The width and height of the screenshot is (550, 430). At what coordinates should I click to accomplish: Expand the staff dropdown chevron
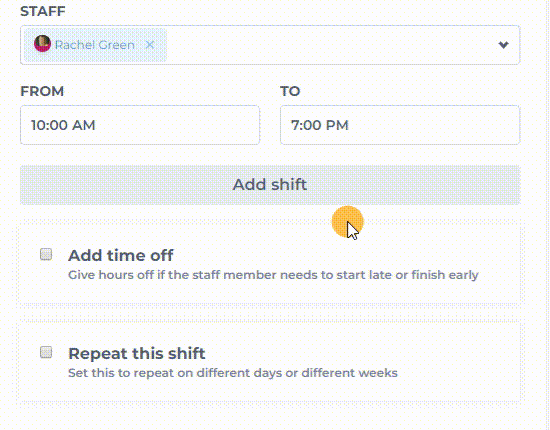(503, 45)
